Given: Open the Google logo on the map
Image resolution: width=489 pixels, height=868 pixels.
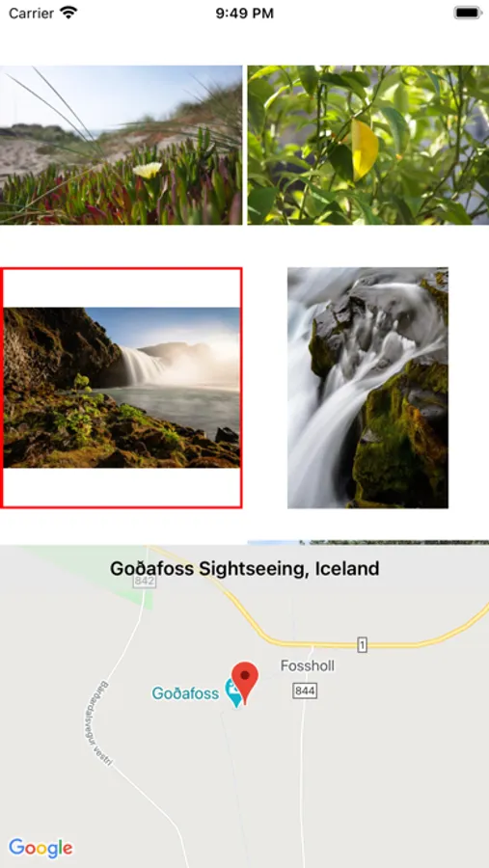Looking at the screenshot, I should pyautogui.click(x=41, y=848).
